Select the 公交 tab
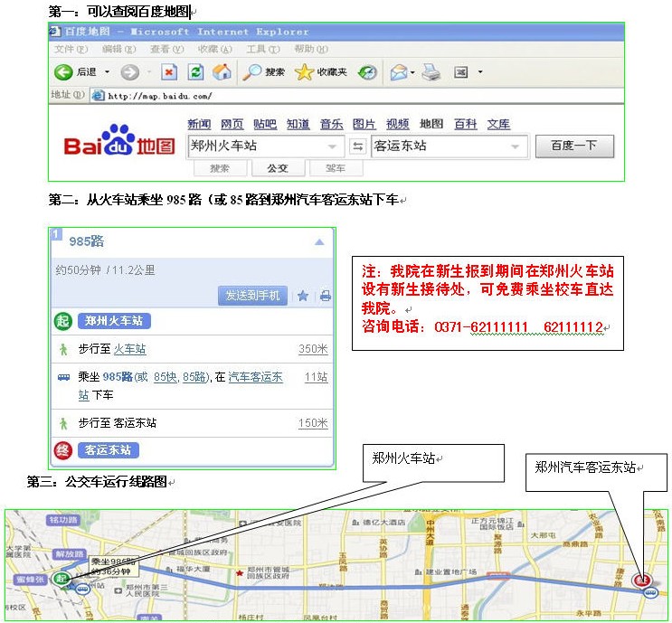 pos(278,168)
